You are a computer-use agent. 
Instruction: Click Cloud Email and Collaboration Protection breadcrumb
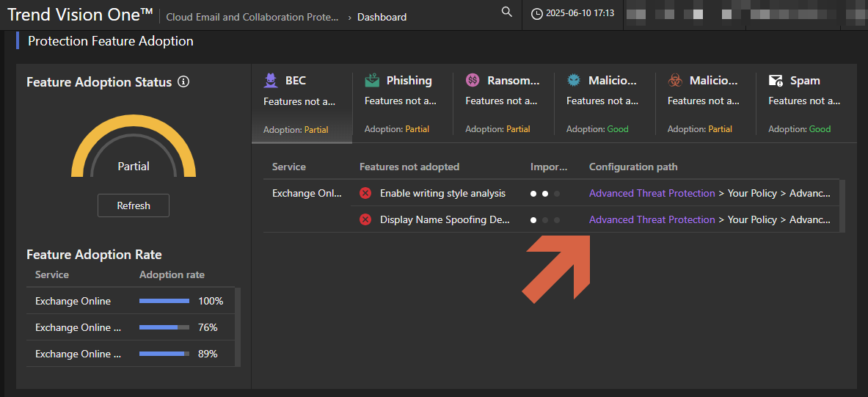point(252,17)
